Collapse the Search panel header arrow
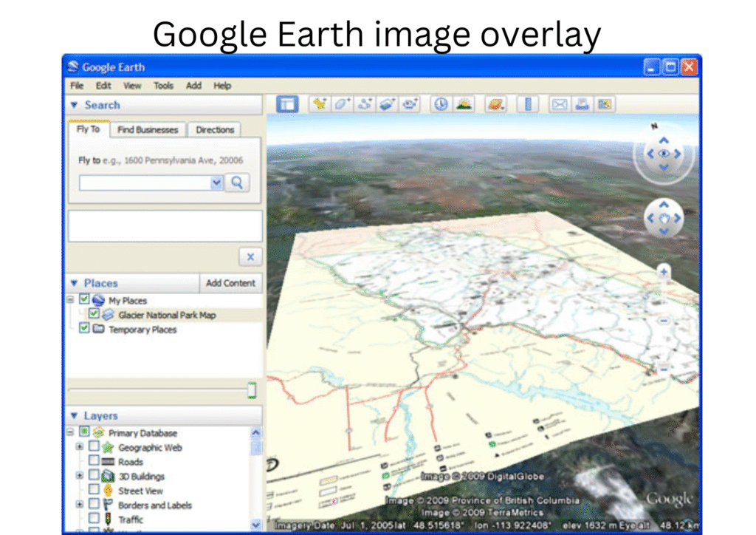756x535 pixels. [x=74, y=106]
